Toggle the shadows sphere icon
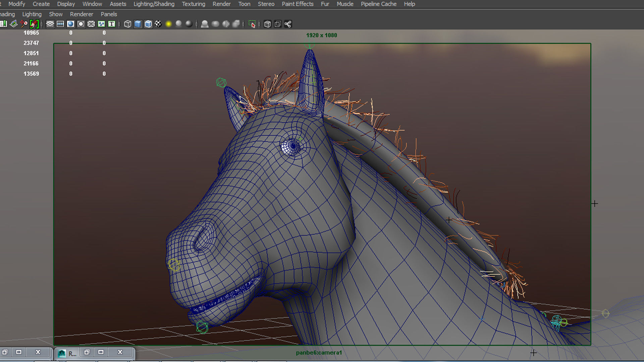This screenshot has height=362, width=644. [x=179, y=24]
